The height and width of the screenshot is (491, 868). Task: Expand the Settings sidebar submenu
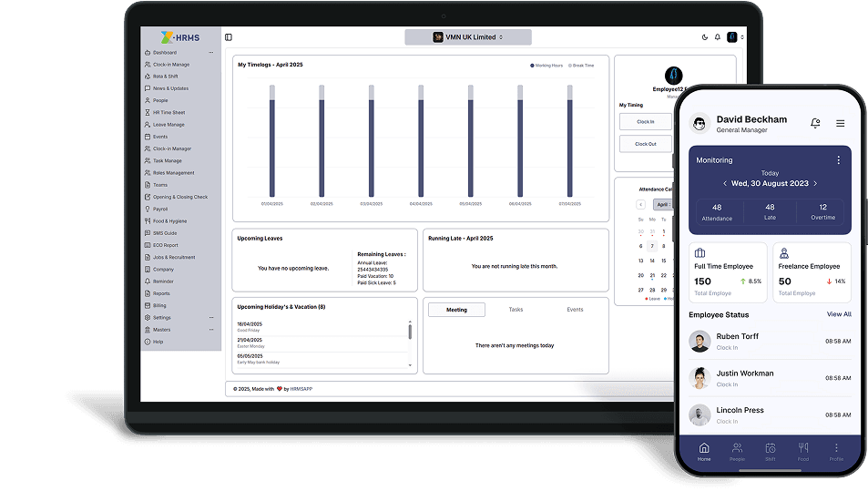[210, 318]
